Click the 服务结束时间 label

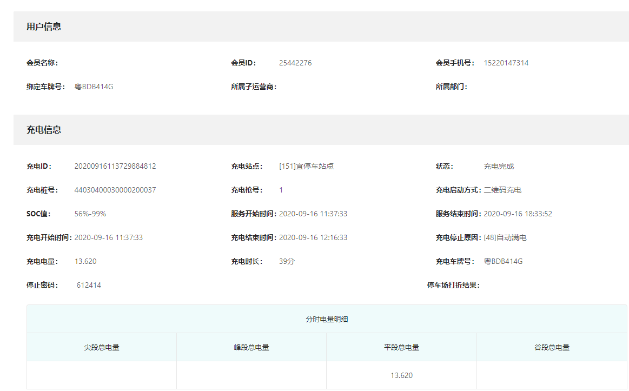click(x=459, y=214)
